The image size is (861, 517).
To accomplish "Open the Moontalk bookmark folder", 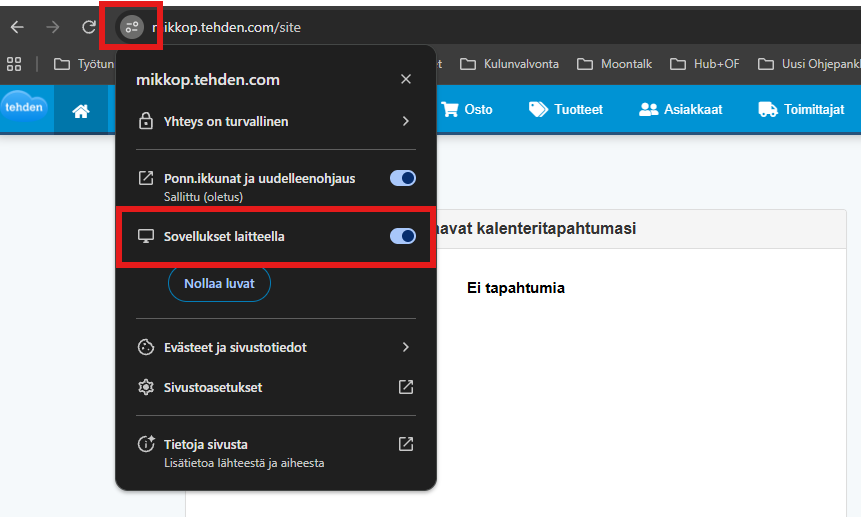I will point(614,64).
